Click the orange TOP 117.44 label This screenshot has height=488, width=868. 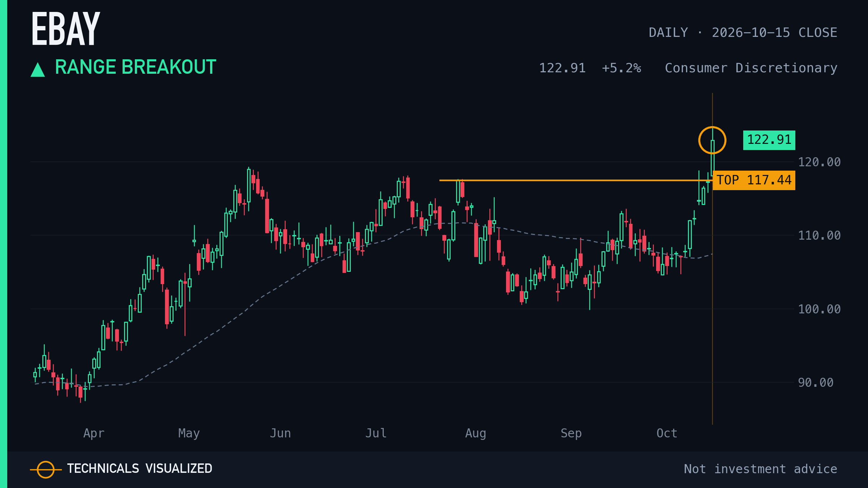[x=754, y=180]
